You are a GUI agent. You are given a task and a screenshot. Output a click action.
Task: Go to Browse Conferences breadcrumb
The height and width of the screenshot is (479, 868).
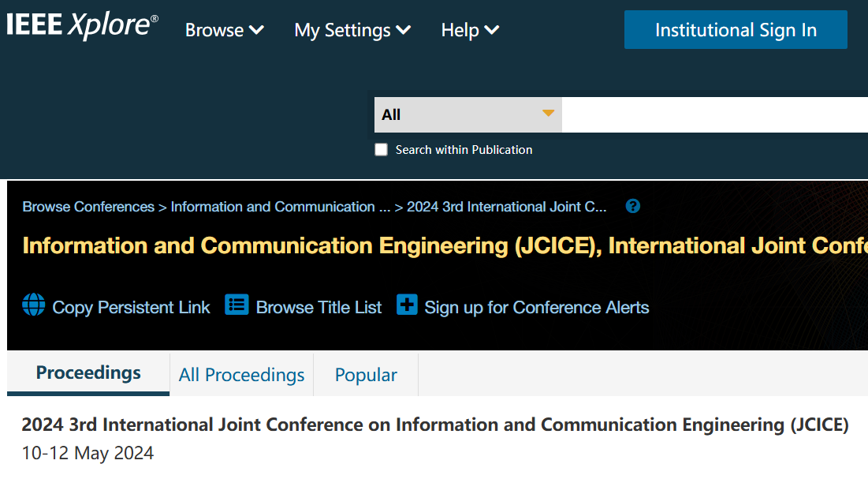[88, 207]
